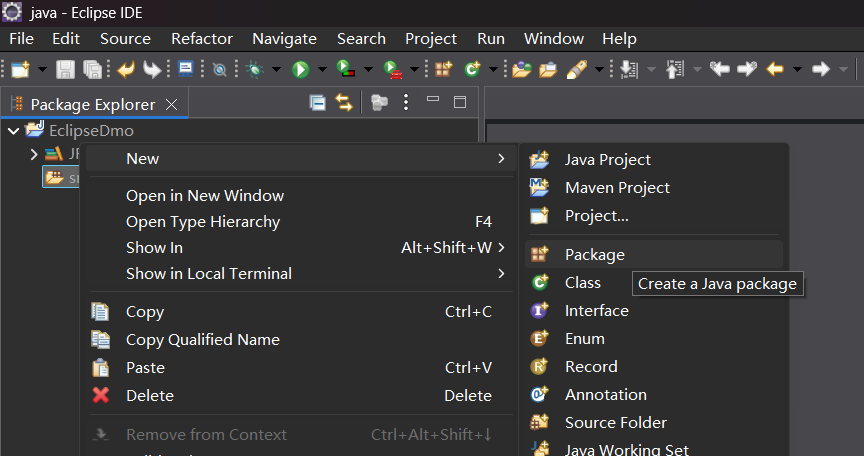This screenshot has width=864, height=456.
Task: Choose Record from the New submenu
Action: coord(654,367)
